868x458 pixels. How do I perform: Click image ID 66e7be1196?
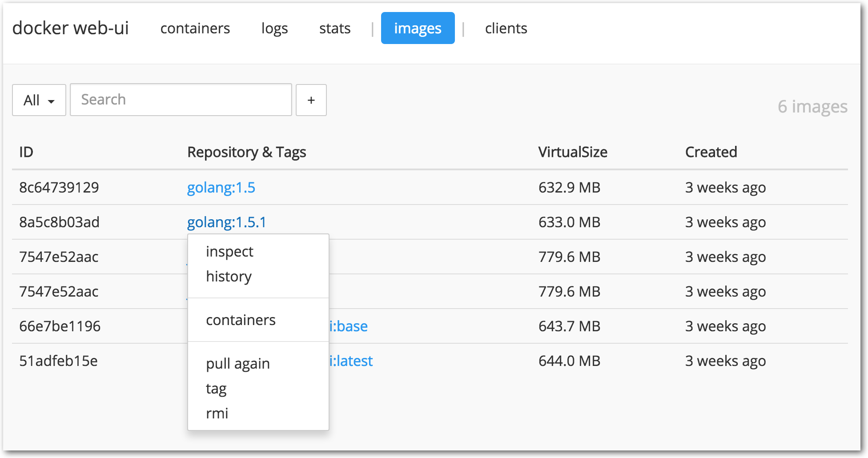click(60, 326)
